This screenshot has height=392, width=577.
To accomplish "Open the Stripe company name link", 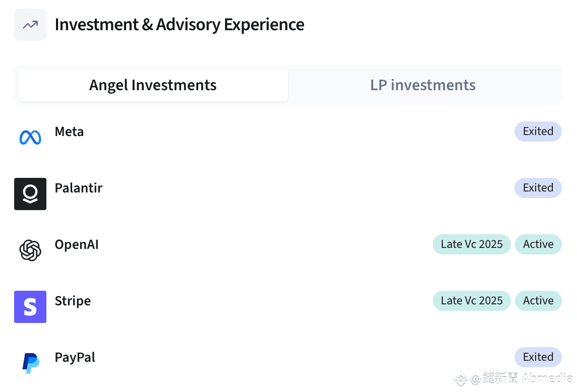I will [x=73, y=301].
